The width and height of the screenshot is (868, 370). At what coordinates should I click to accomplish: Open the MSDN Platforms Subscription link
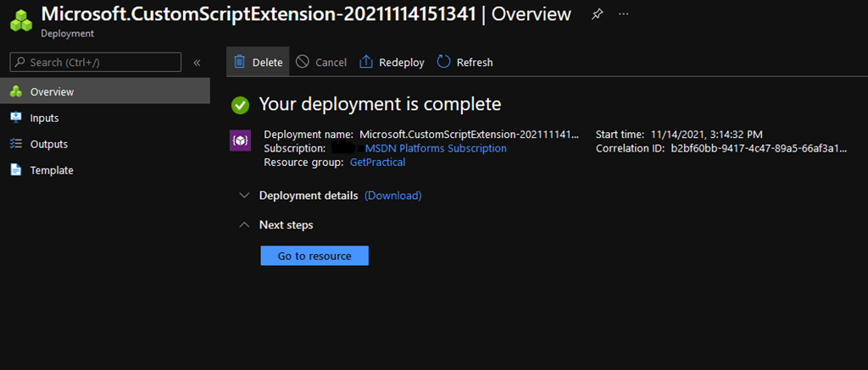click(436, 148)
